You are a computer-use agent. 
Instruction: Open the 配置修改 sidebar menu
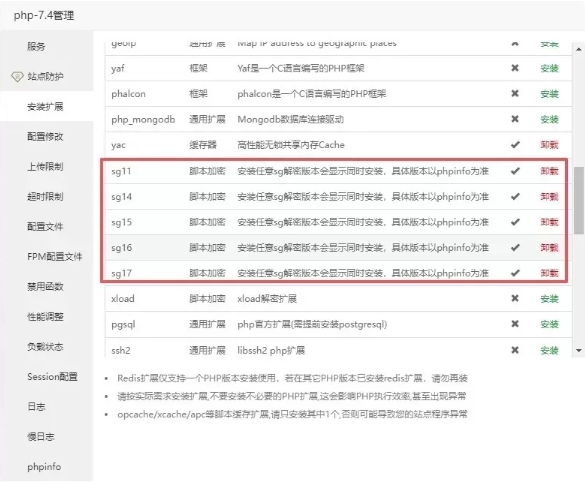coord(45,137)
